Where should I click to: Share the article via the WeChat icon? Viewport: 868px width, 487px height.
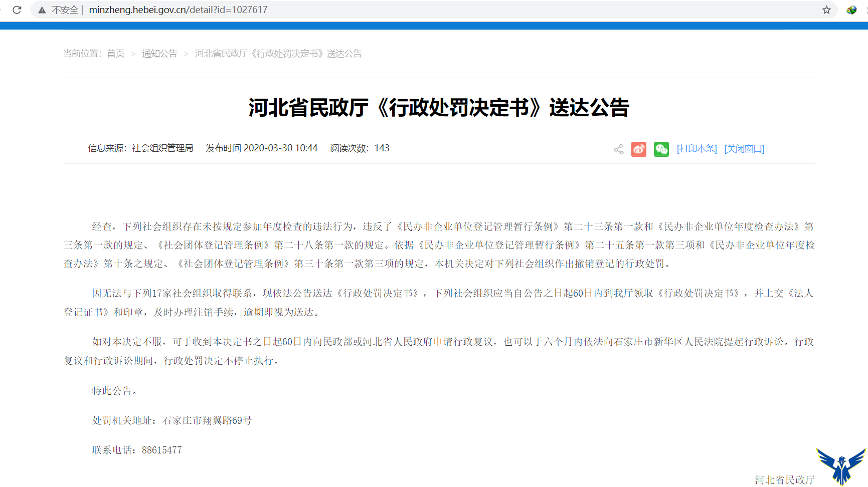pyautogui.click(x=661, y=149)
